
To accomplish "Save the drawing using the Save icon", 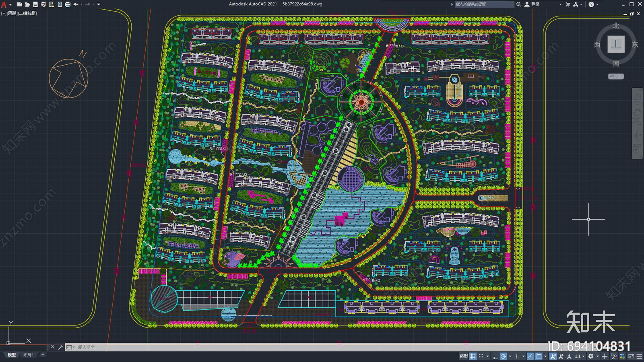I will point(35,4).
